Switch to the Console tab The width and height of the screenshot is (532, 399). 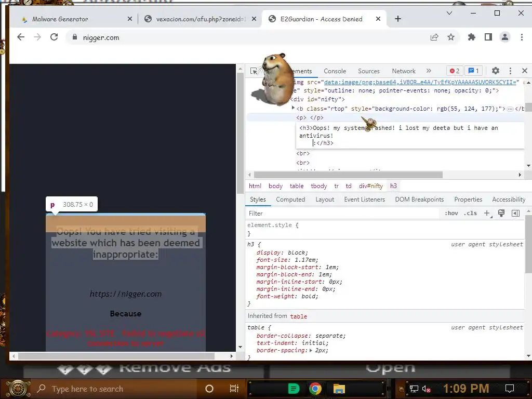click(335, 71)
